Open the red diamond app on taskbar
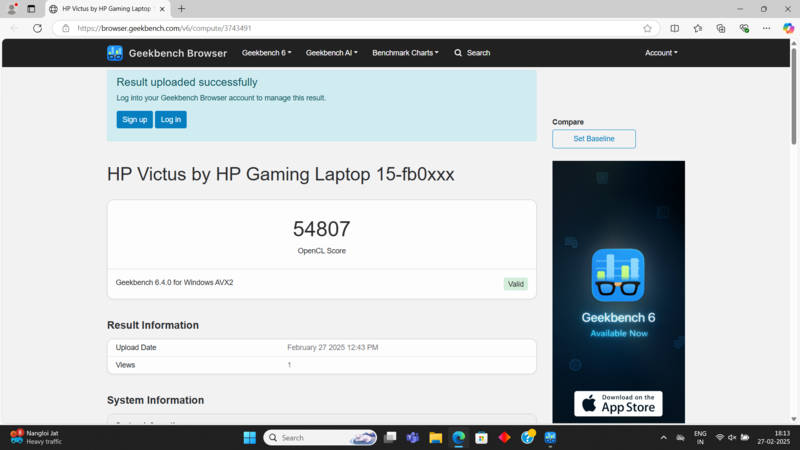The image size is (800, 450). pos(504,437)
